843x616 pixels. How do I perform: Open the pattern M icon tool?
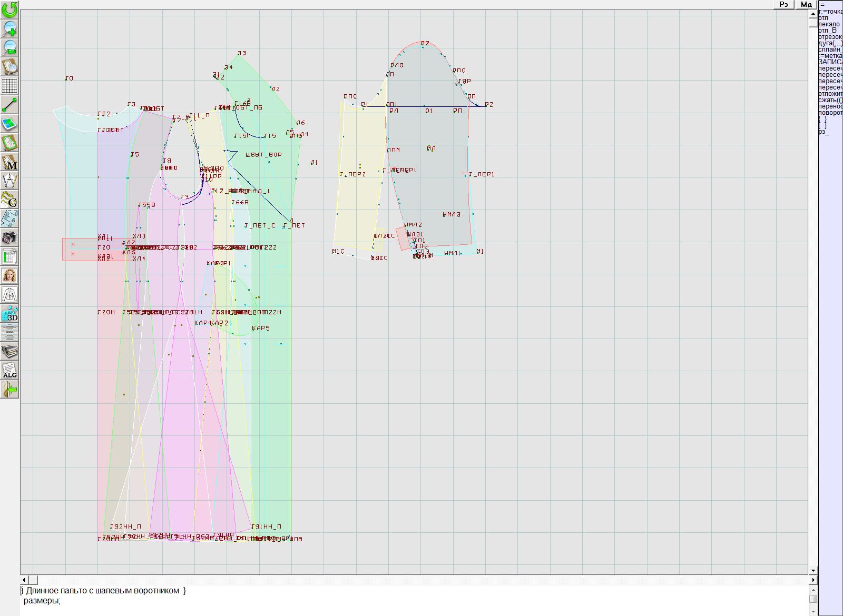pos(9,162)
